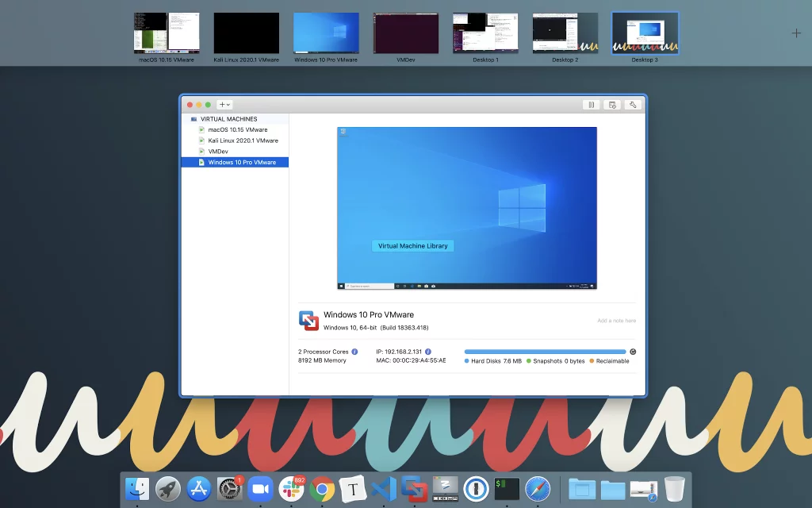Screen dimensions: 812x508
Task: Click the "8192 MB Memory" text
Action: pos(322,360)
